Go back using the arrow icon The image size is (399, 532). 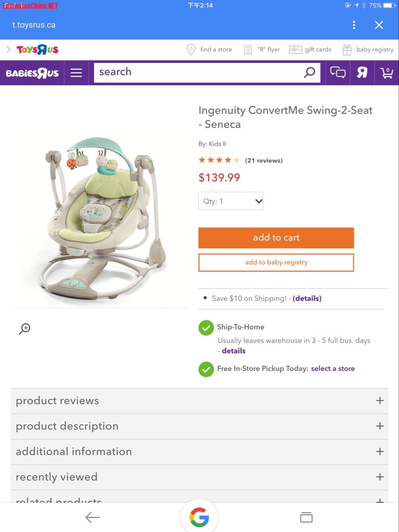(x=92, y=517)
